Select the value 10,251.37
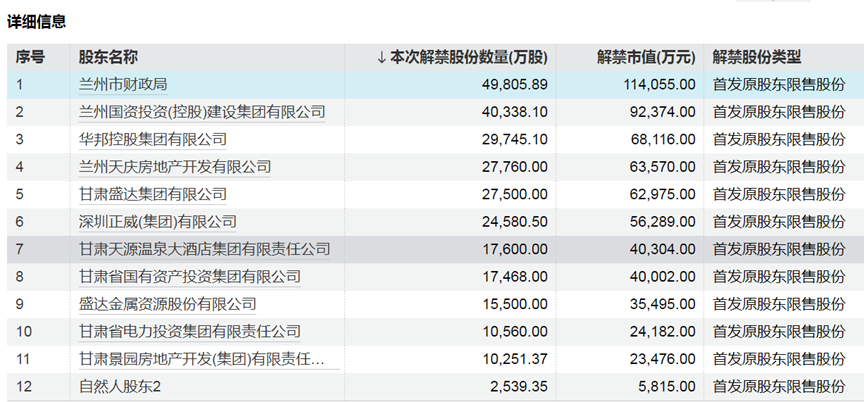864x402 pixels. (514, 359)
